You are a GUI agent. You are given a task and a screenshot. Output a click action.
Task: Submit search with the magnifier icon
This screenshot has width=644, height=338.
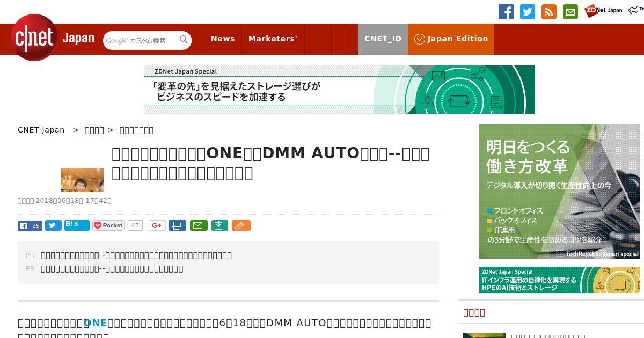184,40
